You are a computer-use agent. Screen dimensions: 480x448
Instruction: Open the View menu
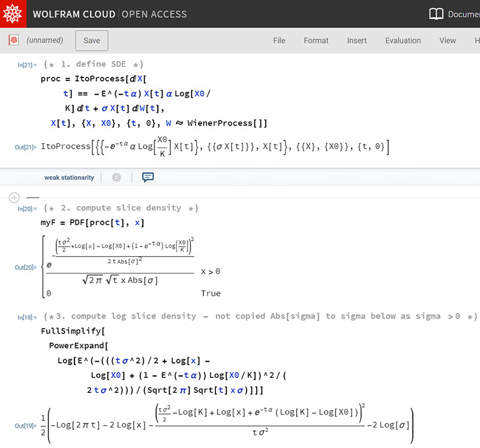(x=448, y=41)
